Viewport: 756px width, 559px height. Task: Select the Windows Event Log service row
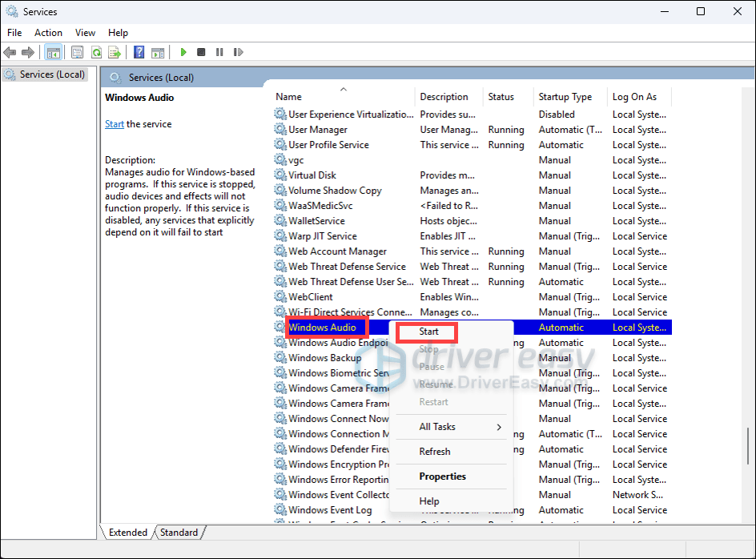[330, 510]
